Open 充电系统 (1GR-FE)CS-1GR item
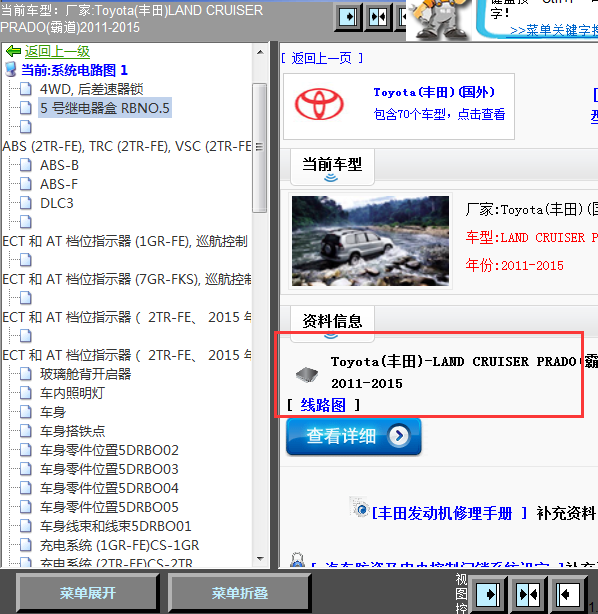 (x=119, y=545)
